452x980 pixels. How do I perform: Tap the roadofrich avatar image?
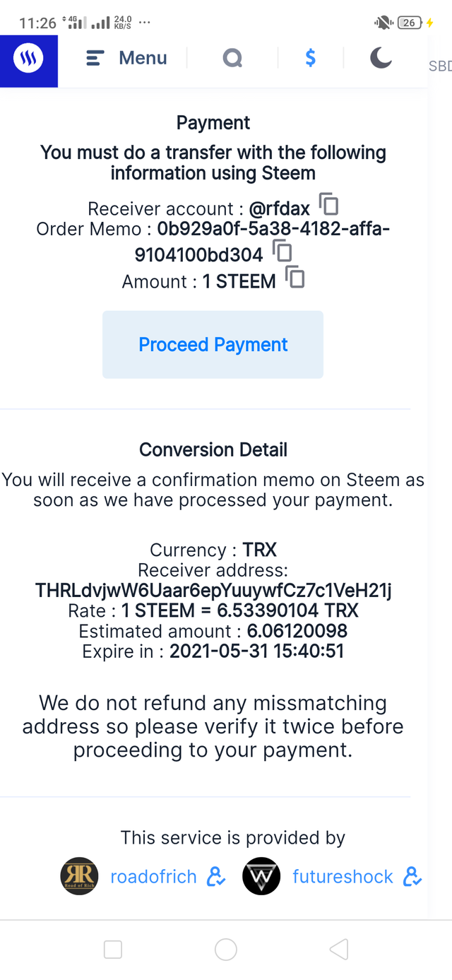[x=79, y=877]
